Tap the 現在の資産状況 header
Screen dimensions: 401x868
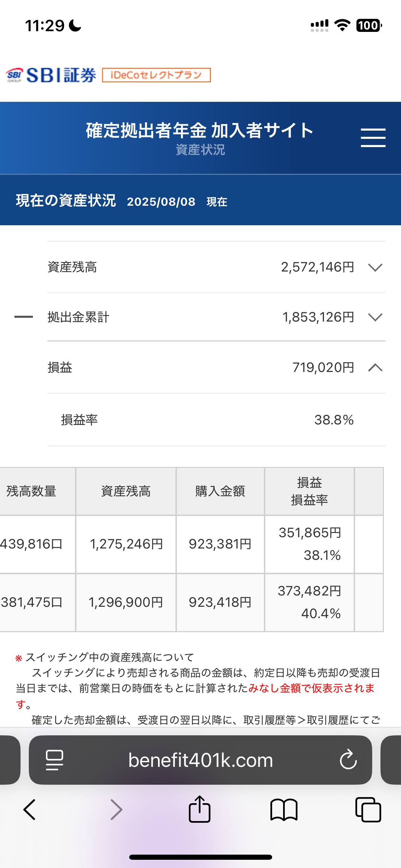click(66, 201)
